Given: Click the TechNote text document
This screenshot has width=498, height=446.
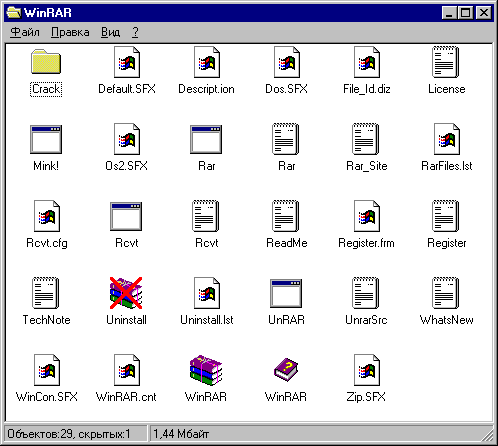Looking at the screenshot, I should (x=46, y=293).
